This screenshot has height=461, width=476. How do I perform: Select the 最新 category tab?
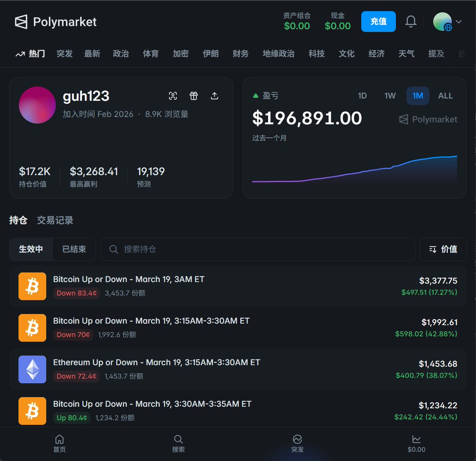pos(92,54)
